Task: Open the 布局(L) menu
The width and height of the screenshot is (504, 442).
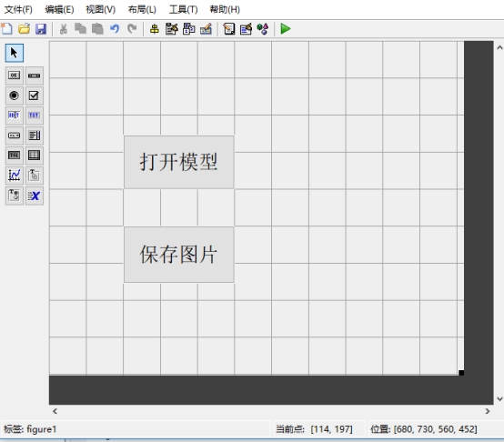Action: coord(142,10)
